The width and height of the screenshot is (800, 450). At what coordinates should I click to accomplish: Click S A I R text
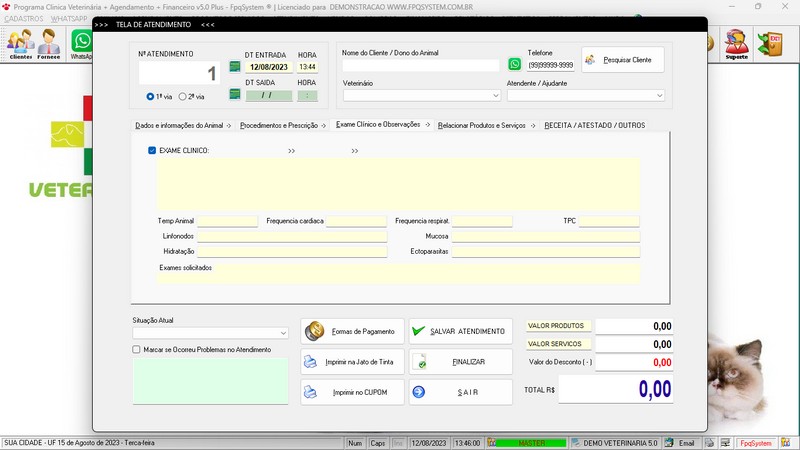click(x=468, y=392)
